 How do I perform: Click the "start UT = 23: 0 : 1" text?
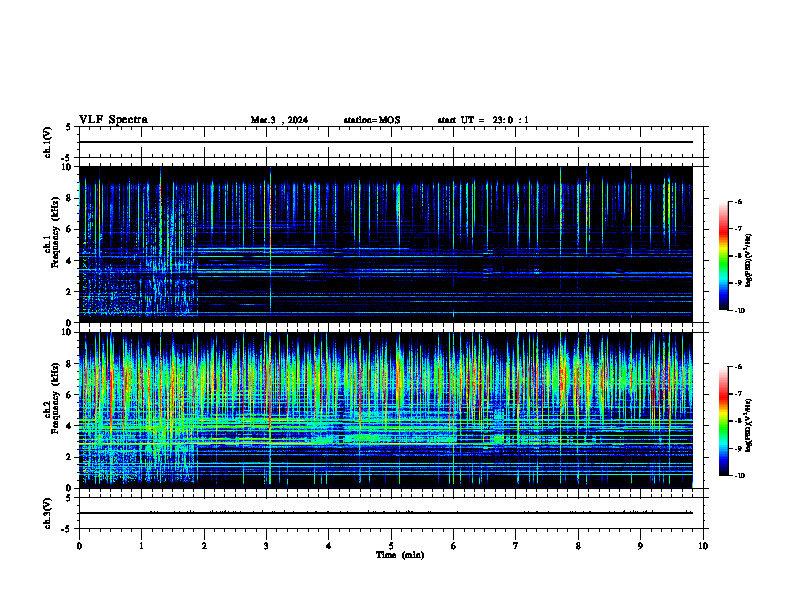tap(483, 120)
